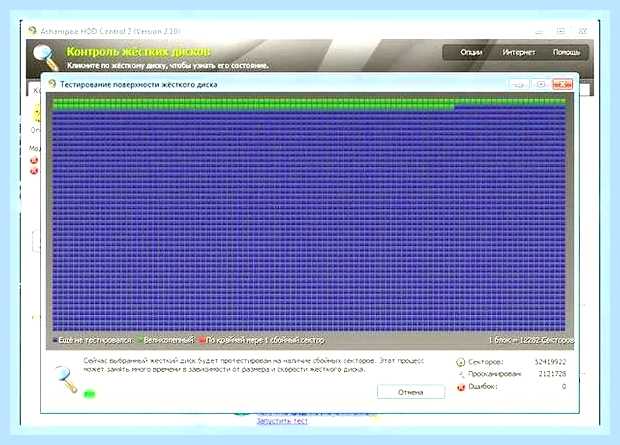Screen dimensions: 620x445
Task: Click the Просканирован icon
Action: tap(461, 374)
